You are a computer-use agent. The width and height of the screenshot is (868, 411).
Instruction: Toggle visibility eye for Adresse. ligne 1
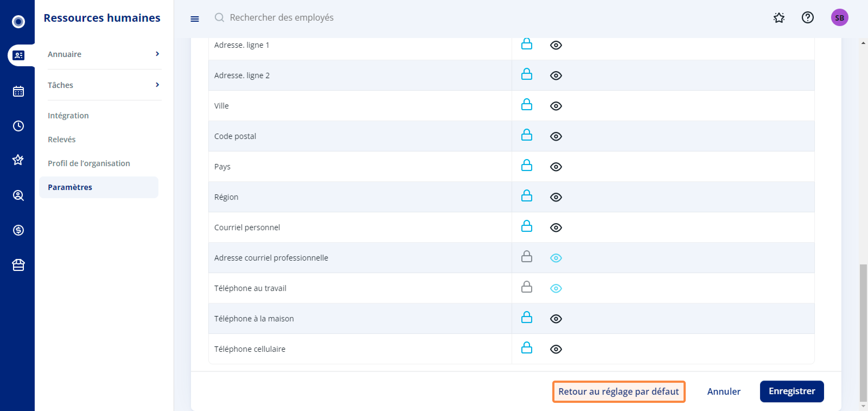point(556,45)
